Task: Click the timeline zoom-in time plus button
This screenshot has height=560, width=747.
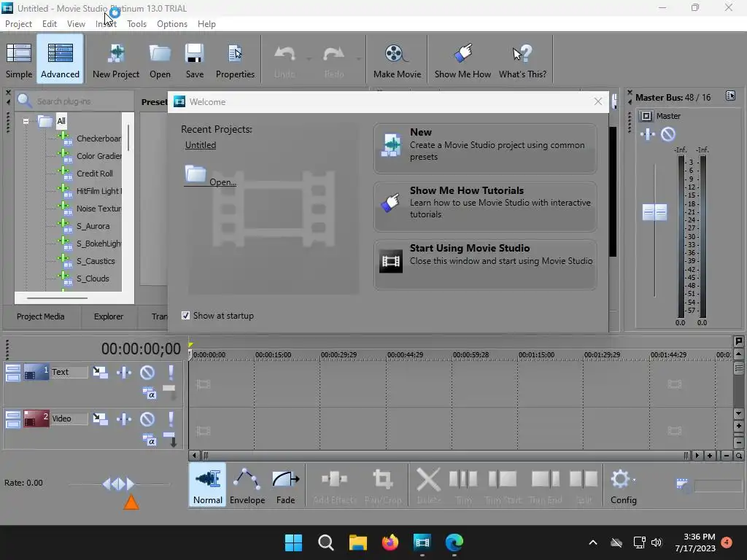Action: tap(710, 456)
